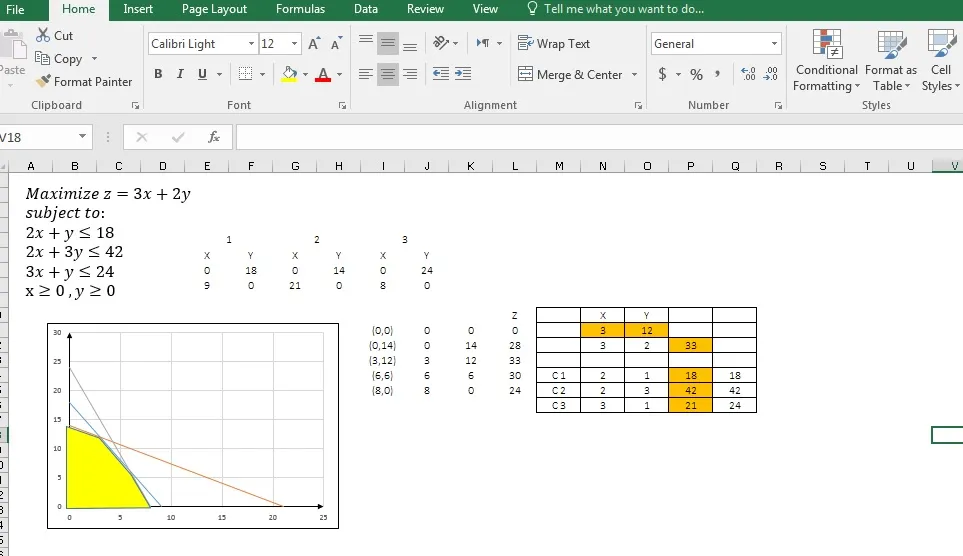Apply Comma Style format
This screenshot has height=556, width=963.
(717, 74)
